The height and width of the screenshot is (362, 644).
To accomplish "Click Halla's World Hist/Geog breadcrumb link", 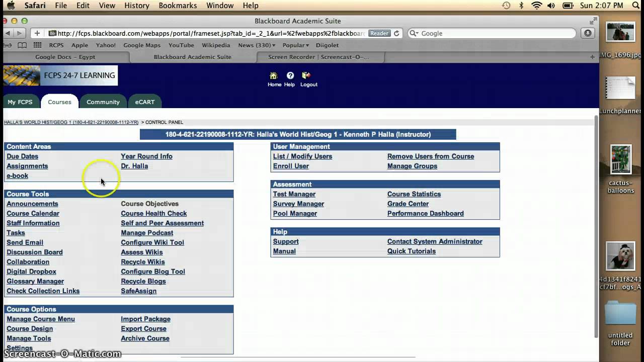I will 71,122.
